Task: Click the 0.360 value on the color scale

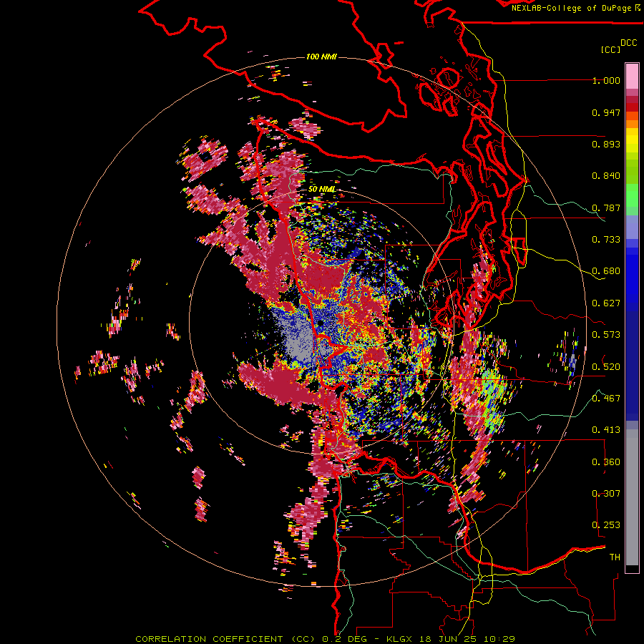Action: [x=606, y=462]
